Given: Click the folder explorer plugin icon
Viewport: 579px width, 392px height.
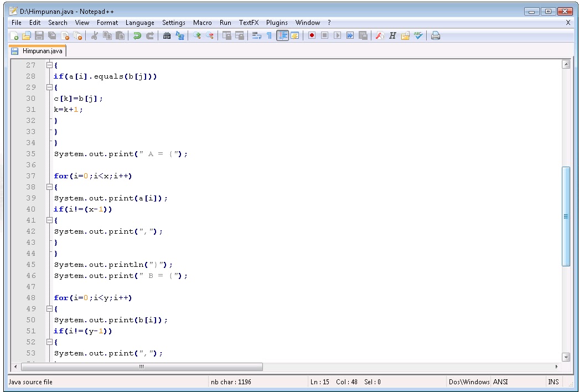Looking at the screenshot, I should [x=405, y=35].
